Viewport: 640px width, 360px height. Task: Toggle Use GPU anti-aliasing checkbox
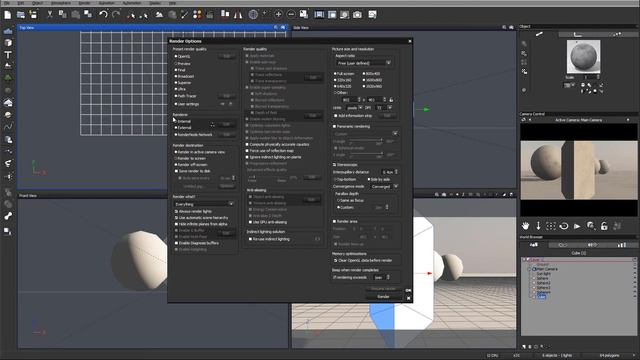(251, 222)
